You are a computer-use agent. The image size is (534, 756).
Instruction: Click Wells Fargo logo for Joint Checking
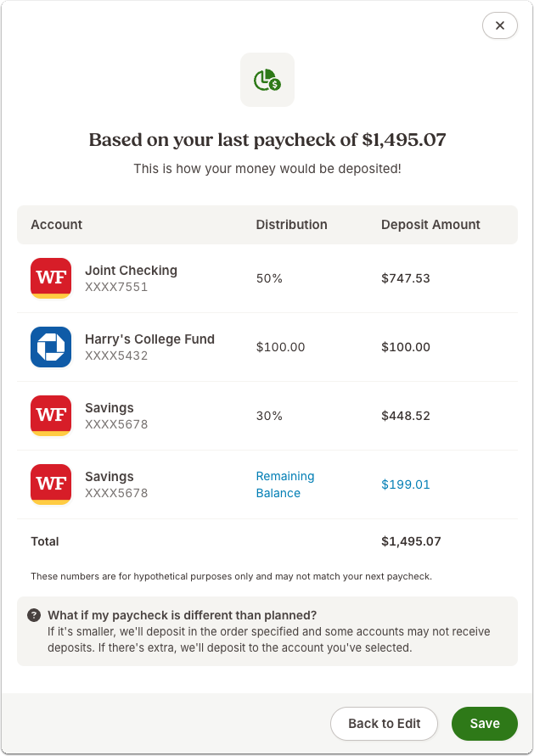(51, 278)
